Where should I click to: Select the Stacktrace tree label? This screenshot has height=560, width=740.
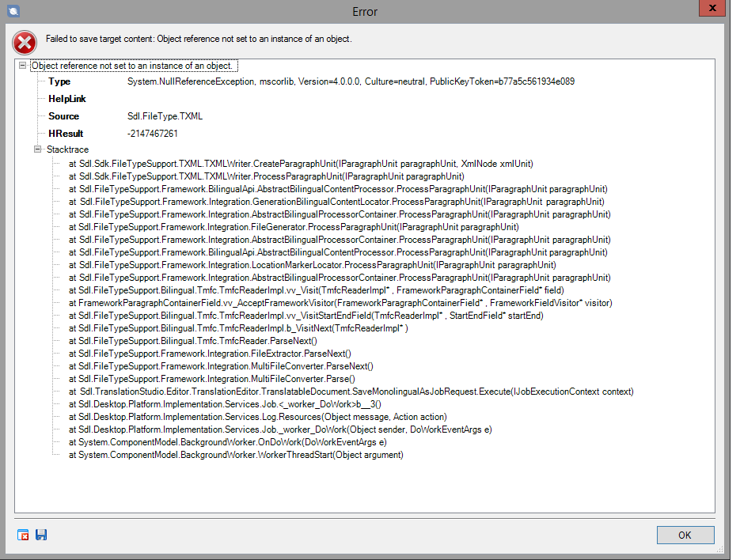point(68,149)
